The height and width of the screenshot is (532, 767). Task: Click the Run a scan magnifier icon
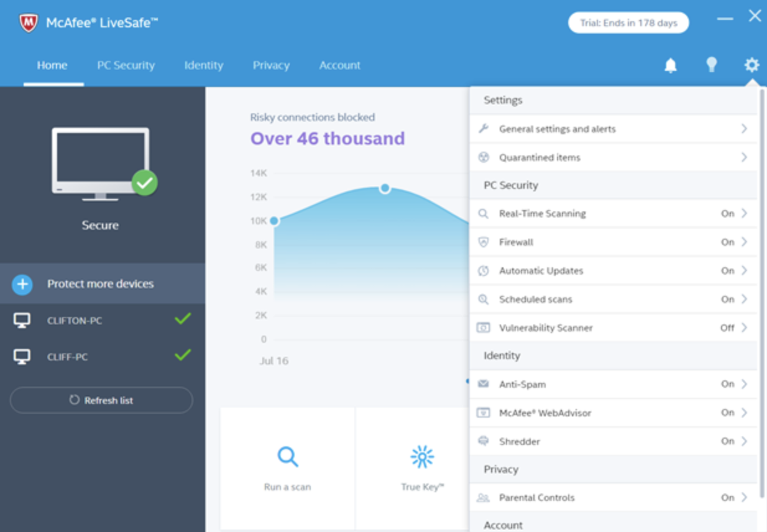pyautogui.click(x=287, y=457)
